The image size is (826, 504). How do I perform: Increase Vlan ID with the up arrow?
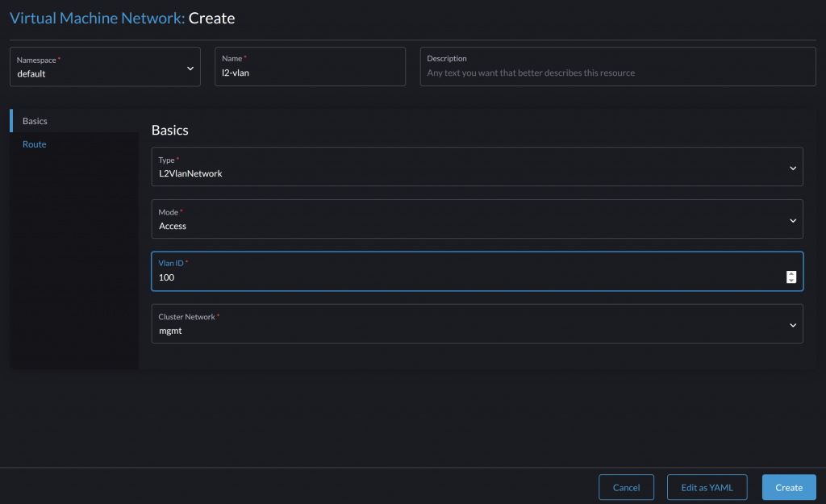[791, 274]
